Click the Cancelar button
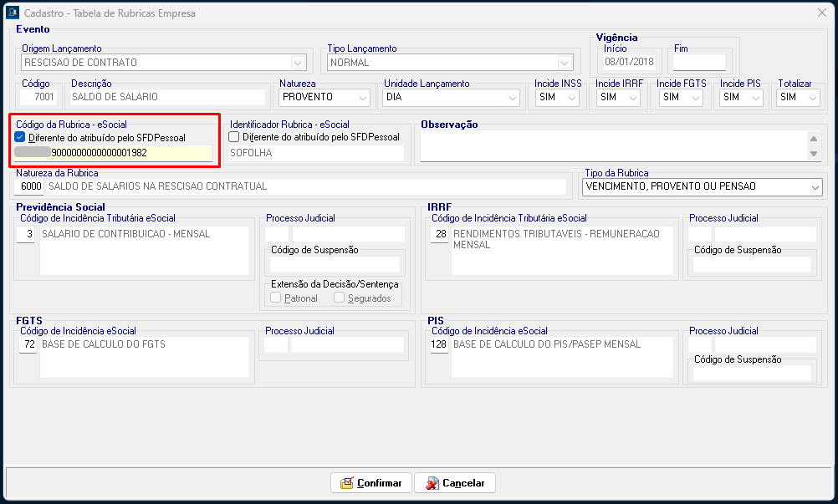The width and height of the screenshot is (838, 504). (x=455, y=483)
